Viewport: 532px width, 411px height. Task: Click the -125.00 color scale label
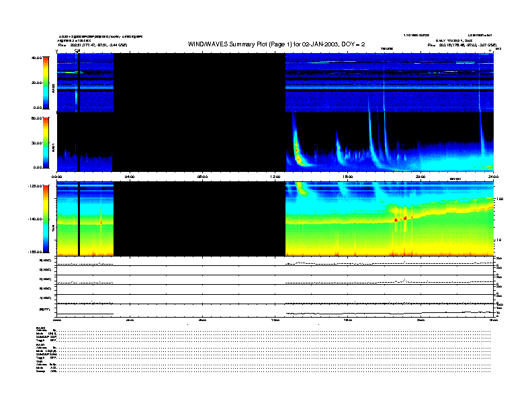point(34,186)
